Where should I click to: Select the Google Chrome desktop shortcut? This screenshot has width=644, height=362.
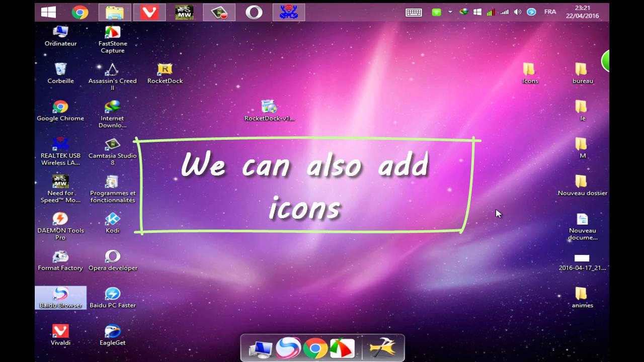pos(60,111)
